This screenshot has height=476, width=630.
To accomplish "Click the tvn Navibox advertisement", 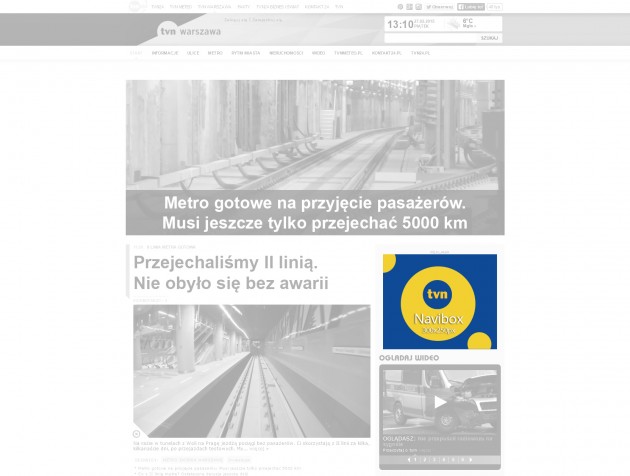I will pos(439,301).
